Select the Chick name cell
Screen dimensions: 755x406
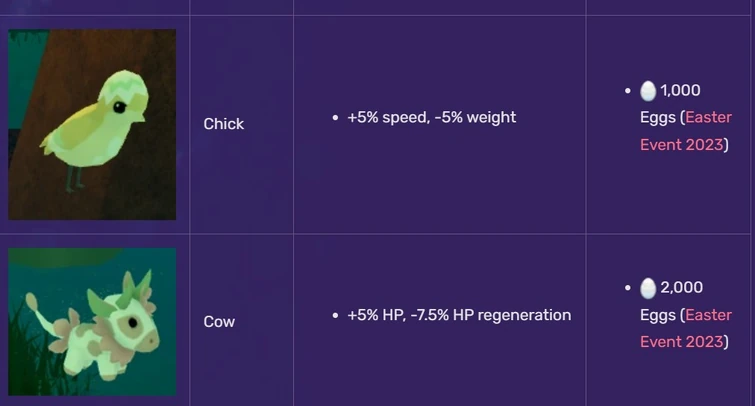pyautogui.click(x=224, y=124)
